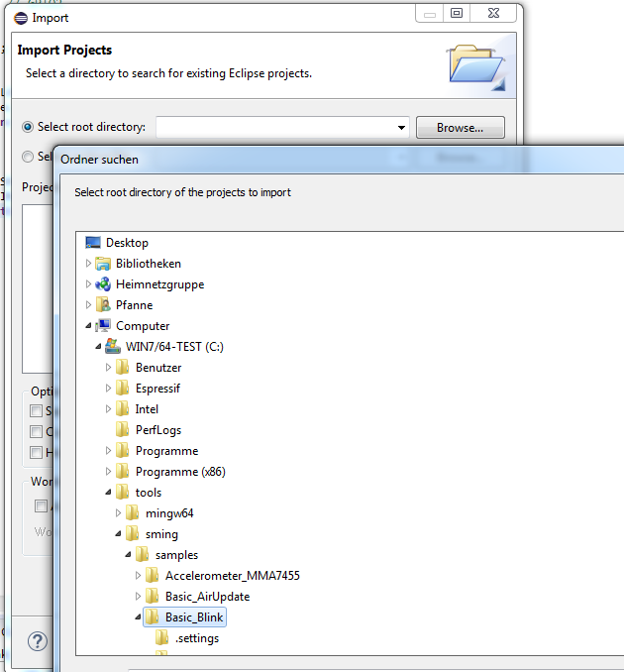Expand the Bibliotheken tree node
624x672 pixels.
click(88, 263)
